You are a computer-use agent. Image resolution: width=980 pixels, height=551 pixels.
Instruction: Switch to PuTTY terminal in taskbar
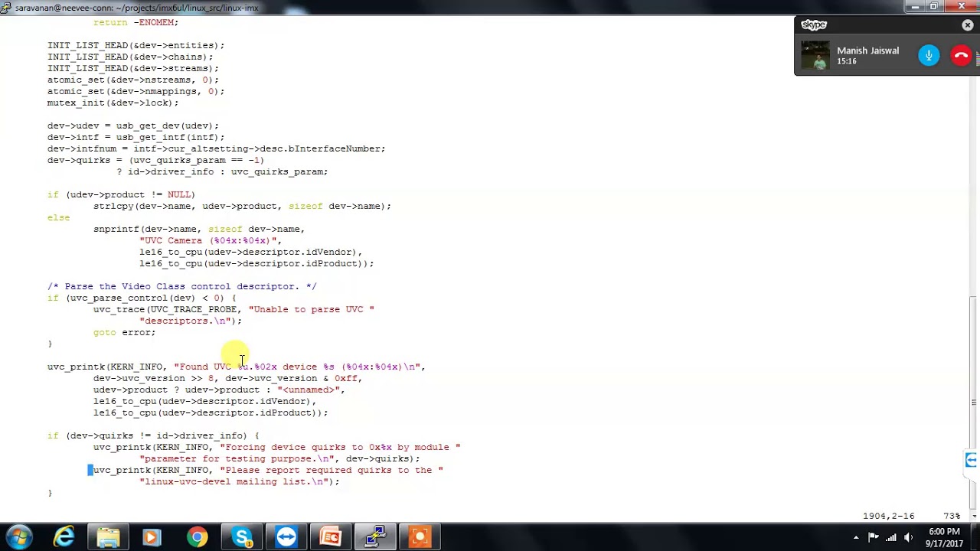pos(375,537)
